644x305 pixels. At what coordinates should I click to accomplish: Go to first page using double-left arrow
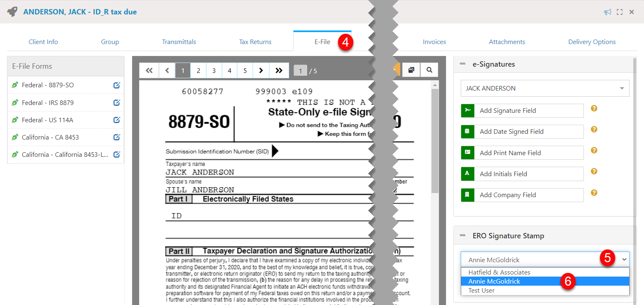point(149,70)
